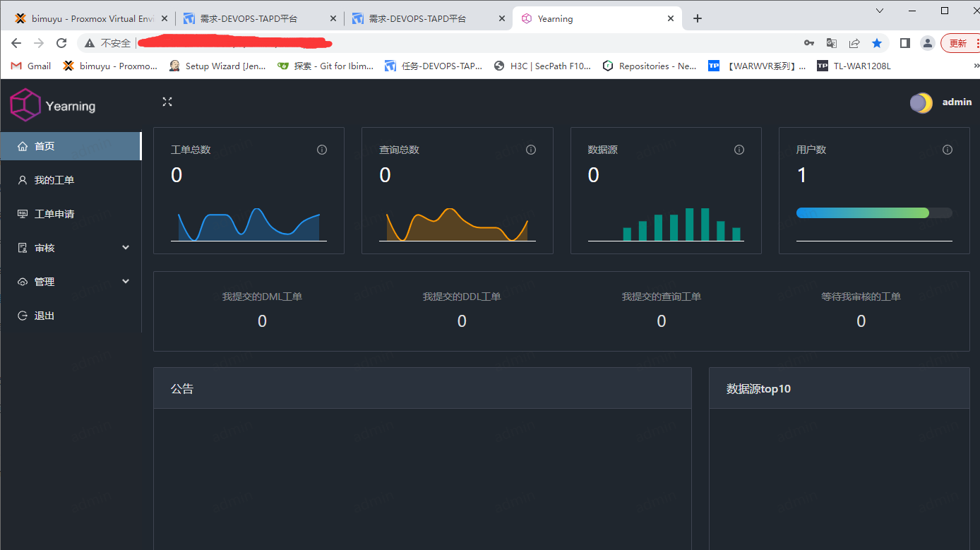Image resolution: width=980 pixels, height=550 pixels.
Task: Toggle dark mode with the moon icon
Action: (921, 103)
